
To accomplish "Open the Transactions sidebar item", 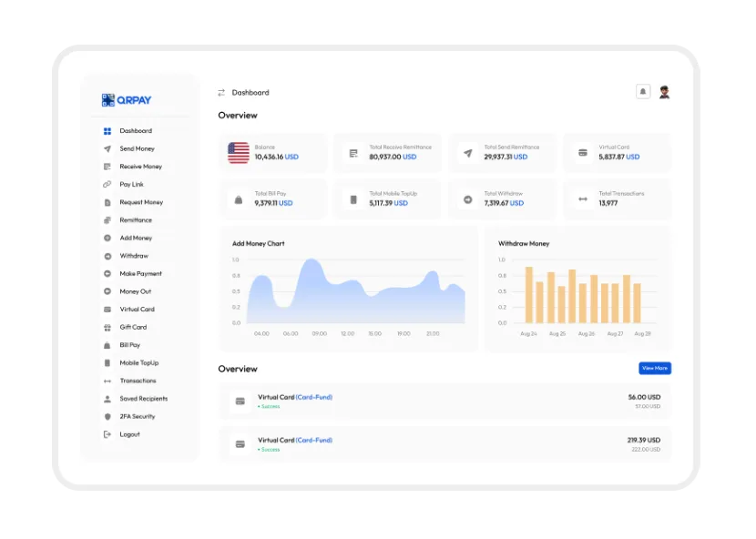I will pyautogui.click(x=138, y=381).
